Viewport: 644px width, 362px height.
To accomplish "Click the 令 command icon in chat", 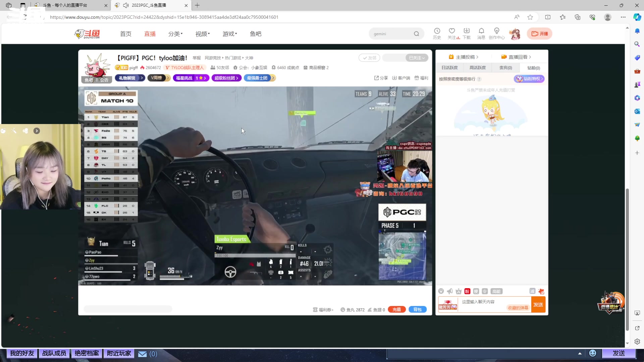I will (x=485, y=291).
